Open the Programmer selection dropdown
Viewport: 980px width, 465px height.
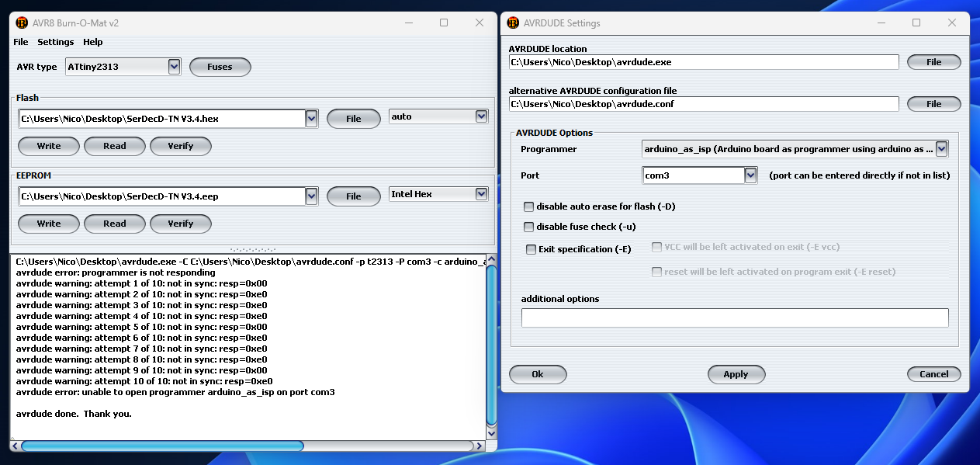coord(941,149)
